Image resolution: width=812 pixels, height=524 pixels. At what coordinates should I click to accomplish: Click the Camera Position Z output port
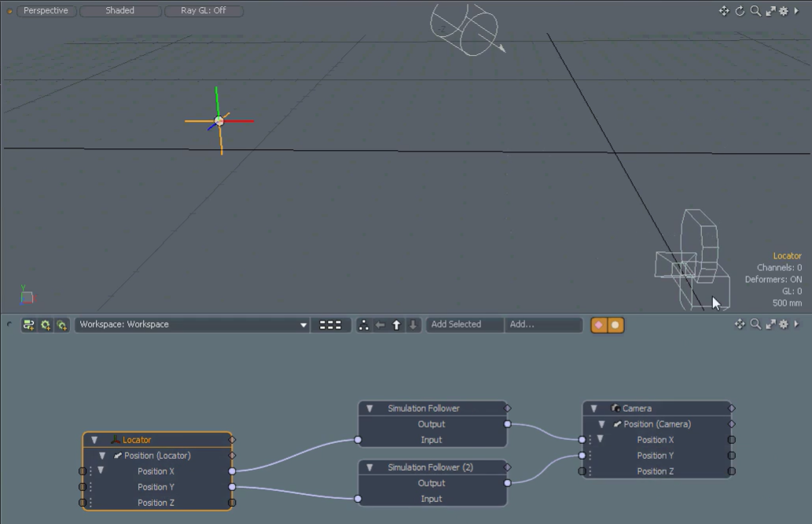coord(731,471)
